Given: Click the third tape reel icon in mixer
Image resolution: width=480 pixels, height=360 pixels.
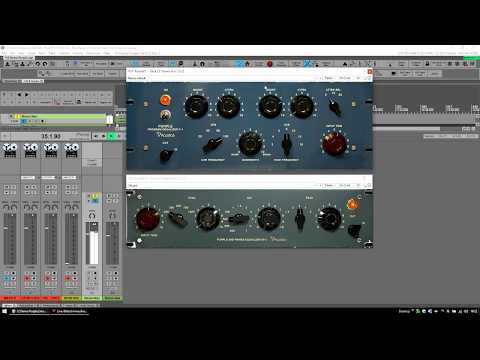Looking at the screenshot, I should (51, 150).
